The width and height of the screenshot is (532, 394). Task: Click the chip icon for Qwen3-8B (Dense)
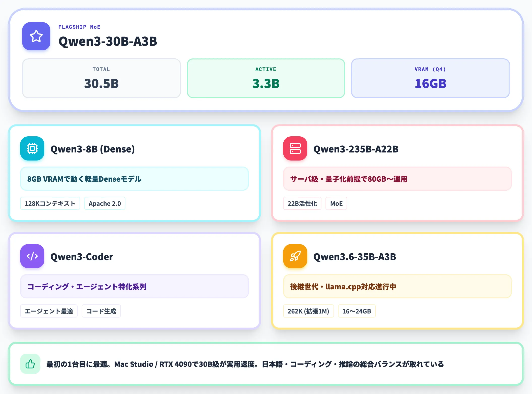point(32,148)
